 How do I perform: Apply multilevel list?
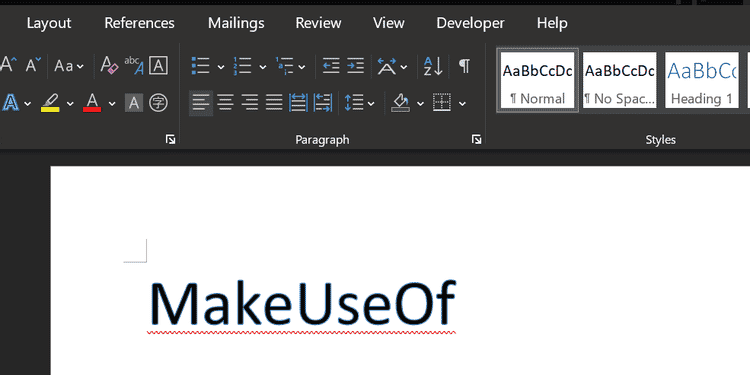pos(284,66)
